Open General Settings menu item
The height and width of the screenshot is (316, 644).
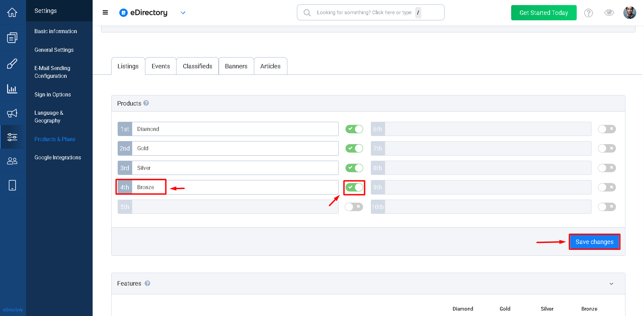point(54,50)
